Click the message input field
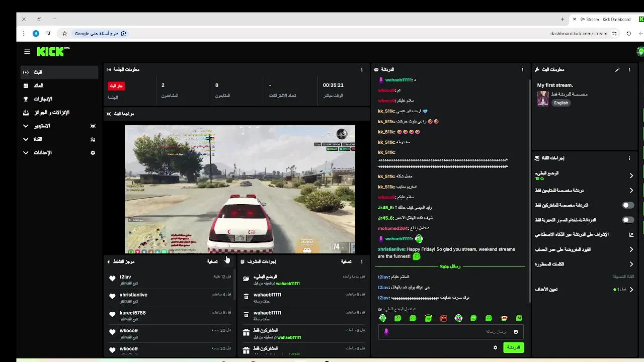644x362 pixels. pyautogui.click(x=450, y=332)
